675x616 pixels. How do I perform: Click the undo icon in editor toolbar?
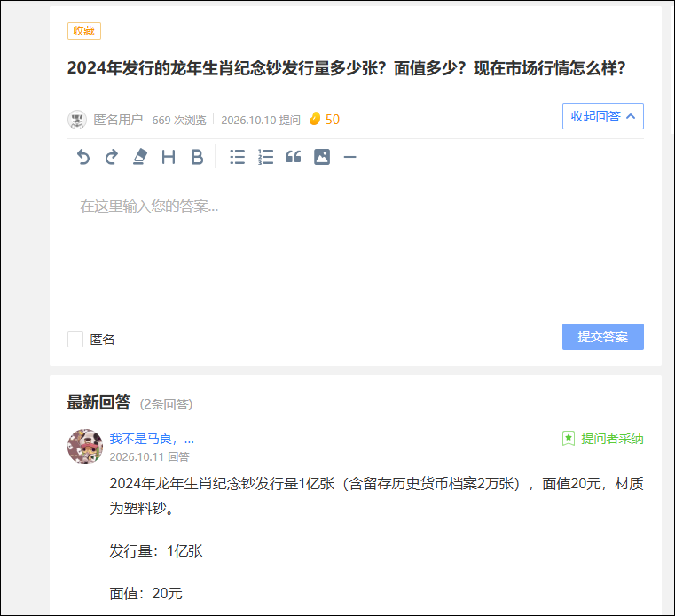coord(83,157)
